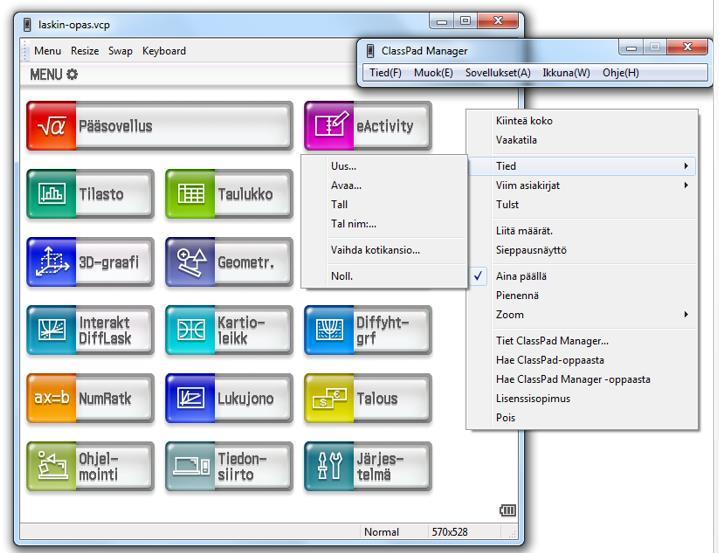This screenshot has width=719, height=553.
Task: Click Resize in the laskin-opas toolbar
Action: [85, 51]
